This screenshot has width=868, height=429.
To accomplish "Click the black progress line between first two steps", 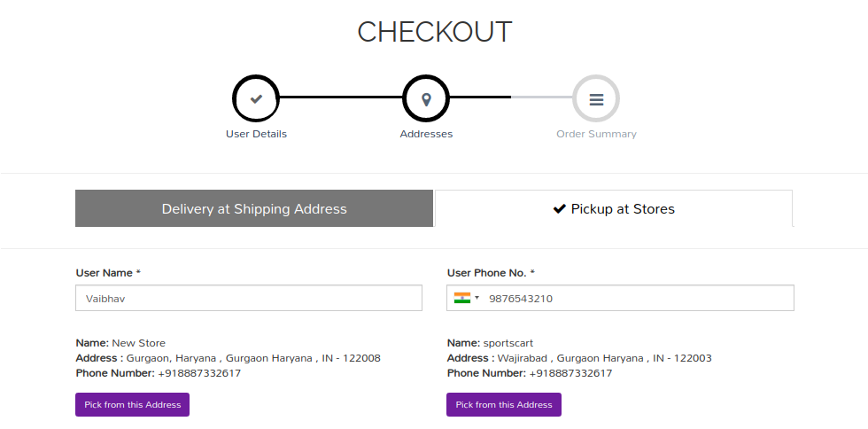I will click(341, 97).
